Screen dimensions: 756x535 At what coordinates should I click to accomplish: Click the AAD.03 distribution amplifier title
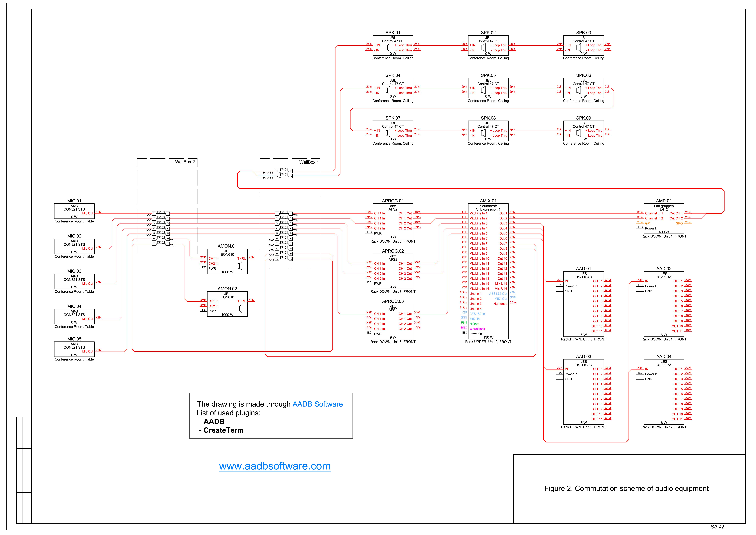click(584, 356)
